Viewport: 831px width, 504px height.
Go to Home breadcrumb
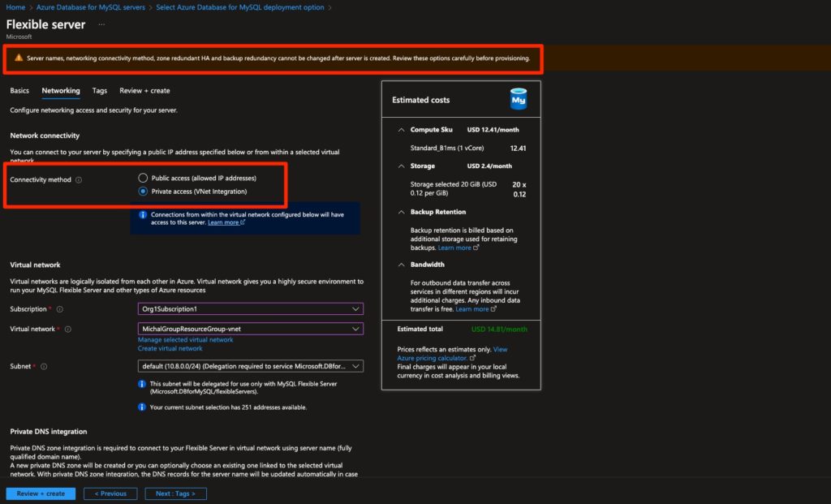tap(16, 7)
